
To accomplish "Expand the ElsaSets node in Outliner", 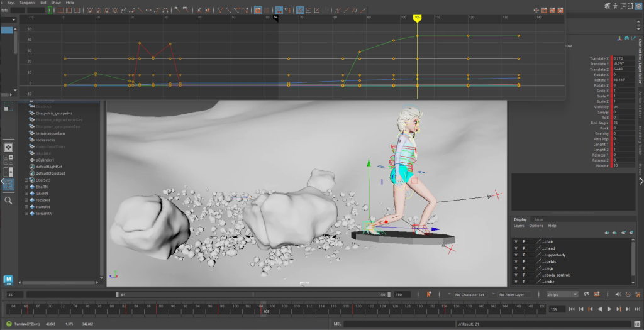I will click(26, 180).
